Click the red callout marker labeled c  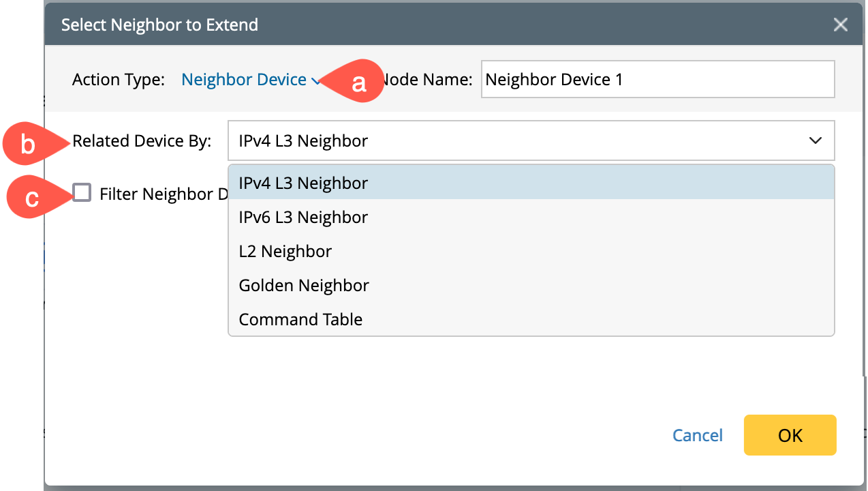[x=31, y=198]
